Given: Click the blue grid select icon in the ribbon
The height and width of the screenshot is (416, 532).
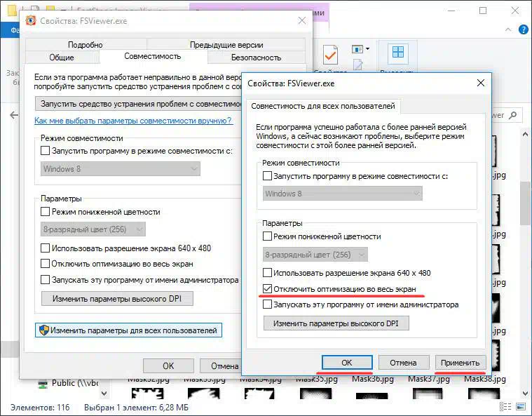Looking at the screenshot, I should click(398, 54).
